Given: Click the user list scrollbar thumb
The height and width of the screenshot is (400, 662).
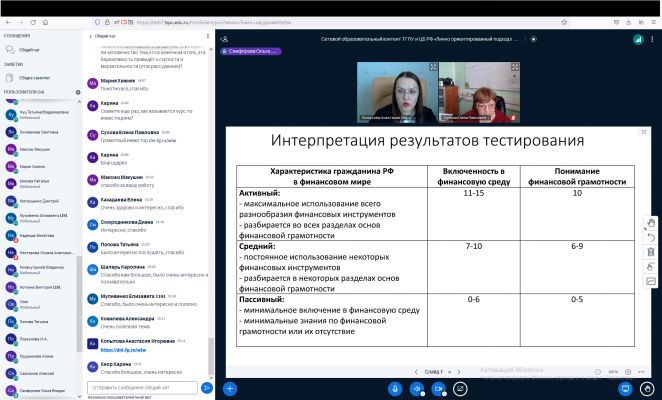Looking at the screenshot, I should coord(79,304).
